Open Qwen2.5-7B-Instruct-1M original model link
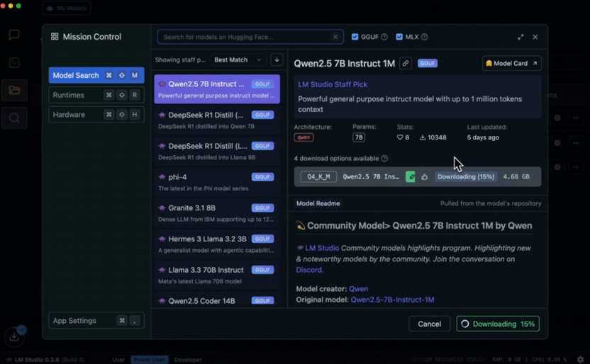The height and width of the screenshot is (364, 590). 392,300
